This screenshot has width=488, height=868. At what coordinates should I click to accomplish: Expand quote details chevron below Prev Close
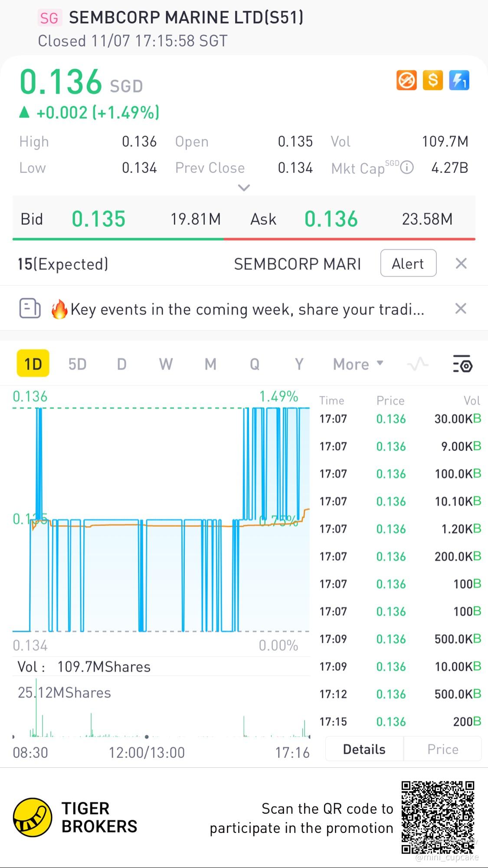click(244, 188)
